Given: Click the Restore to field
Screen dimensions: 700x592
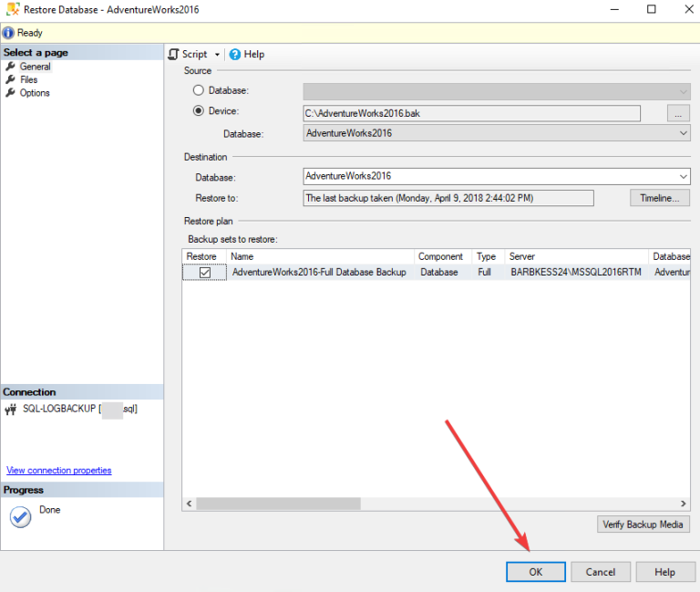Looking at the screenshot, I should click(x=448, y=198).
